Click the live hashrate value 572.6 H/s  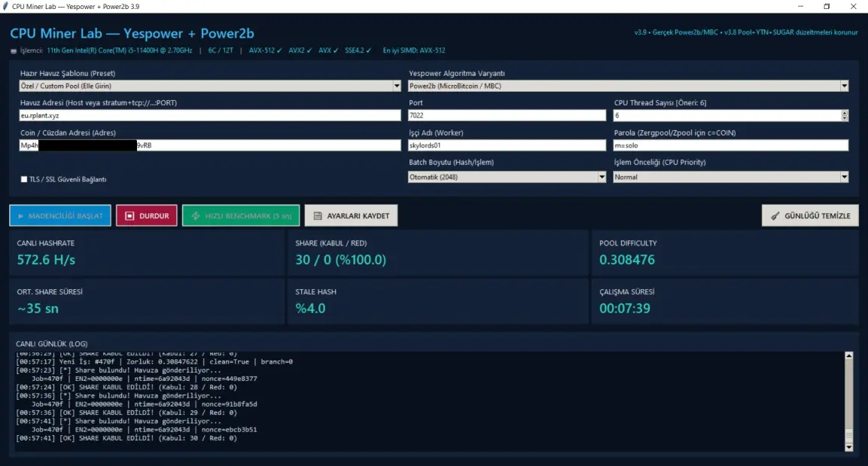click(x=46, y=260)
